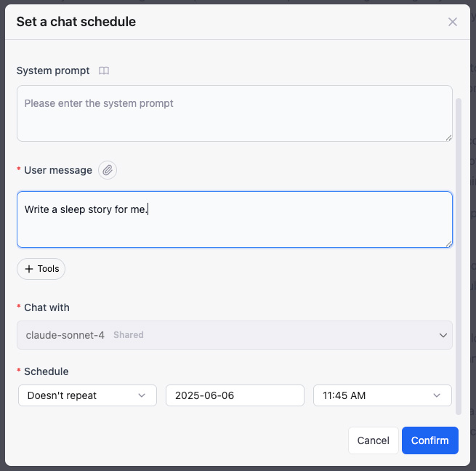Open the "Doesn't repeat" schedule dropdown
This screenshot has height=471, width=476.
87,395
